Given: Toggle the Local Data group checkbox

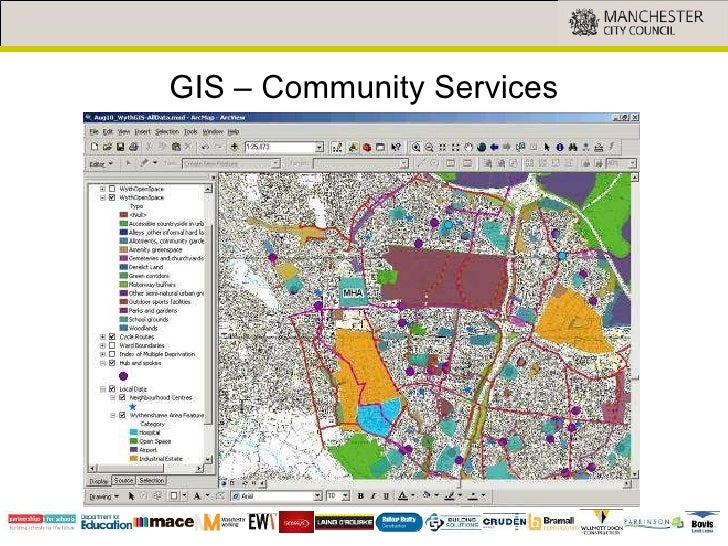Looking at the screenshot, I should 112,389.
